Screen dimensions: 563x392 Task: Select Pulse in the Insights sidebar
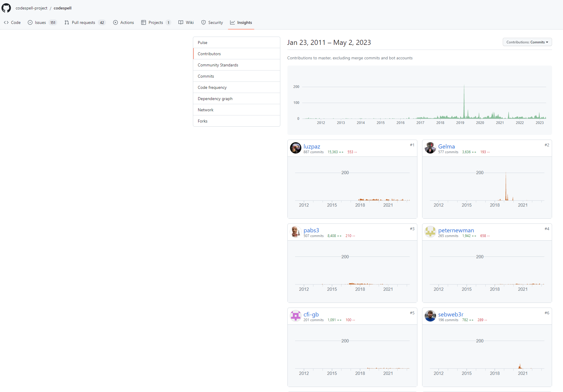[x=203, y=43]
